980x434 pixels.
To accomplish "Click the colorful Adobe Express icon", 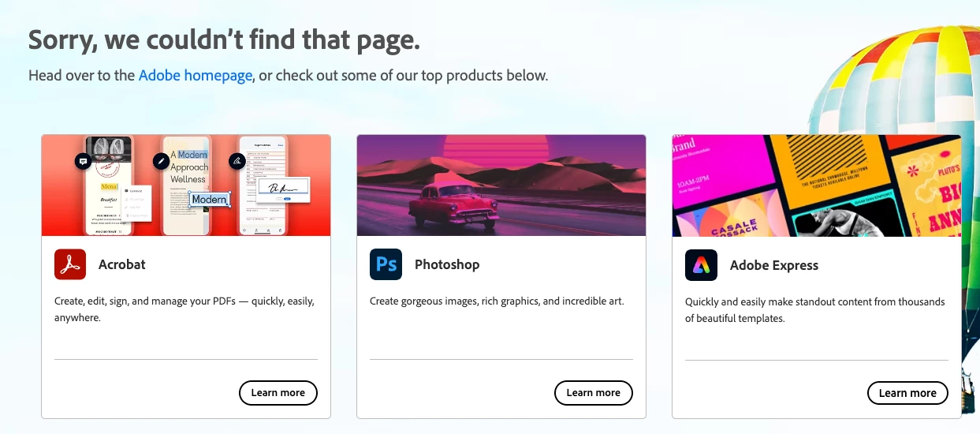I will click(x=701, y=265).
